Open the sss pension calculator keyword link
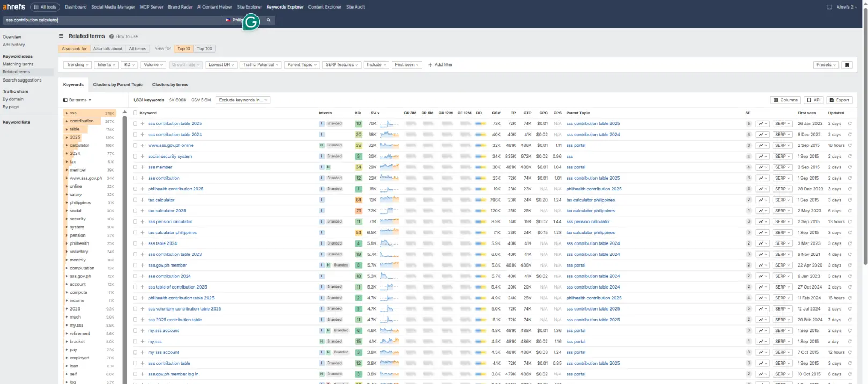This screenshot has height=384, width=868. [170, 221]
